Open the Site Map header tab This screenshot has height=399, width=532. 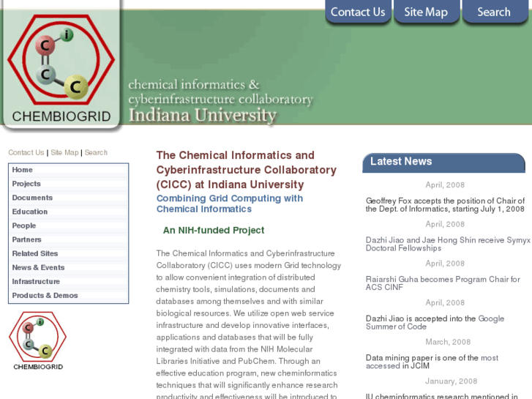(x=426, y=12)
